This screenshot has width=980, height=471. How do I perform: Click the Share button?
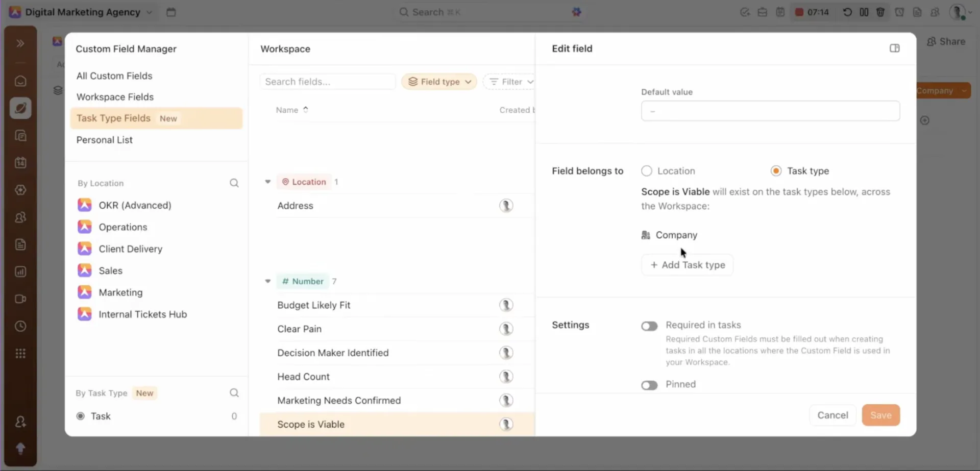pos(946,42)
